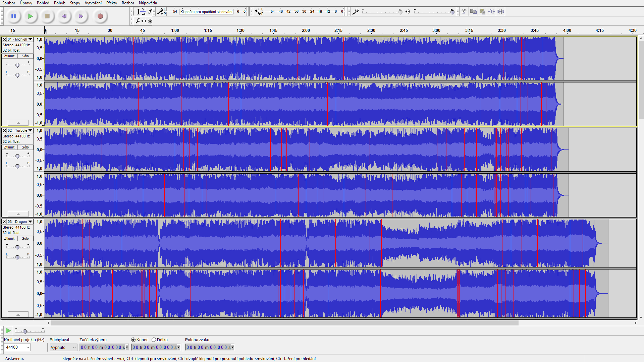Open the 03 - Dragon track dropdown menu
Screen dimensions: 644x362
point(30,222)
